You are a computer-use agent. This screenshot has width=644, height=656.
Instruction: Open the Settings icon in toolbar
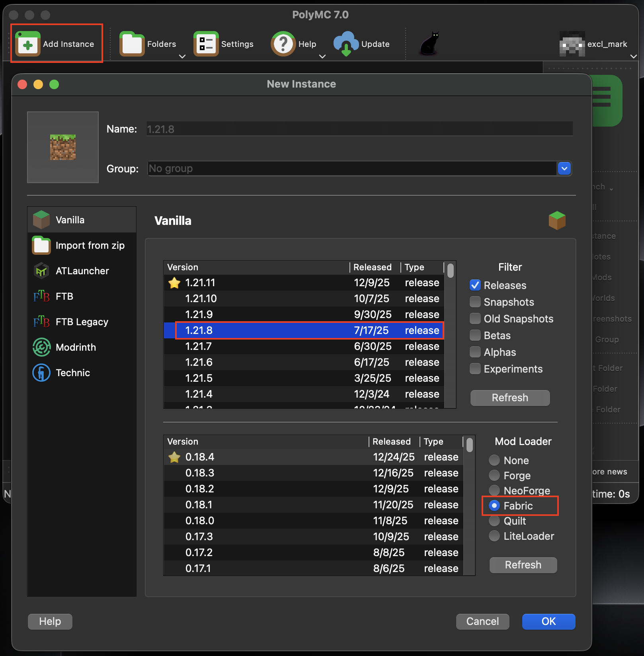(206, 44)
